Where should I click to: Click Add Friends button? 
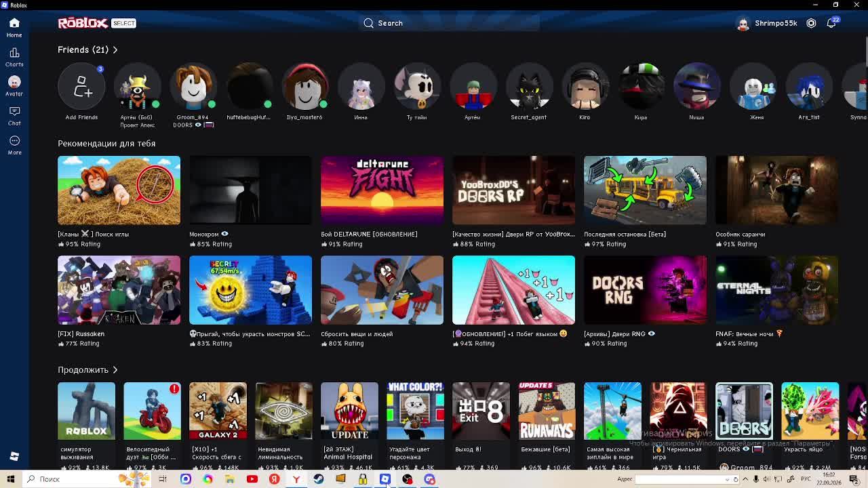81,87
